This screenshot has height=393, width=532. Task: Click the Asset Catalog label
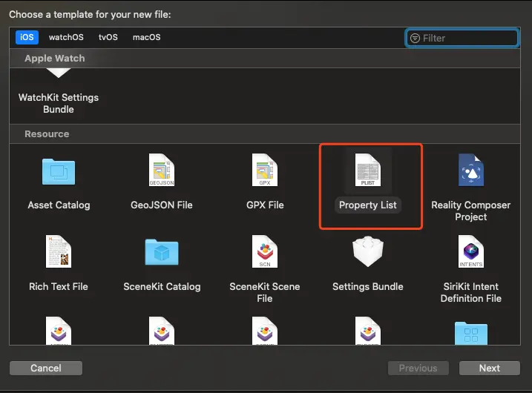click(59, 205)
